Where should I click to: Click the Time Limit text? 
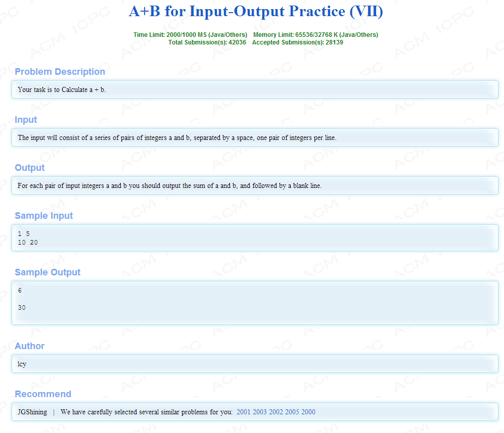click(x=190, y=35)
